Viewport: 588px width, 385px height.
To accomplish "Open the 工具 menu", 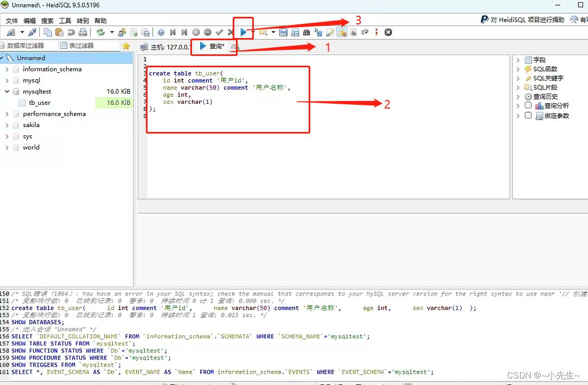I will [x=65, y=21].
